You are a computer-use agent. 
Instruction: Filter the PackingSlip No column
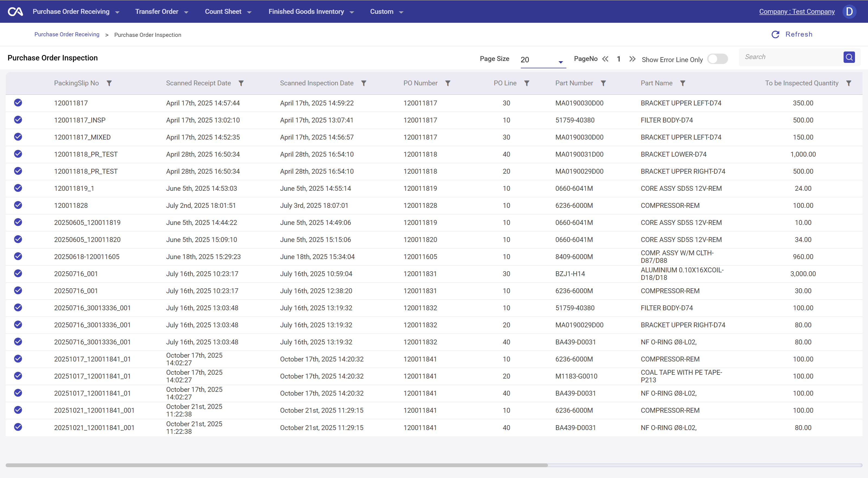point(109,83)
